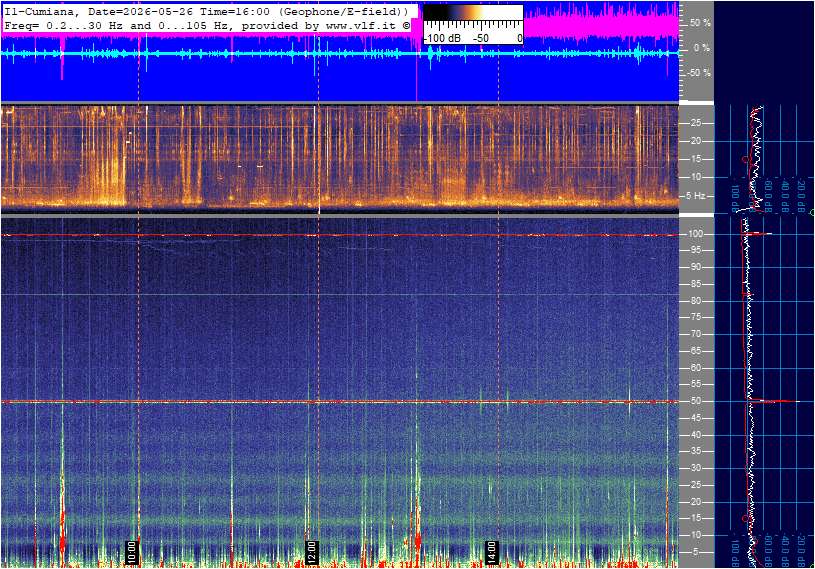Click the '0 %' amplitude axis label
Screen dimensions: 815x569
702,48
